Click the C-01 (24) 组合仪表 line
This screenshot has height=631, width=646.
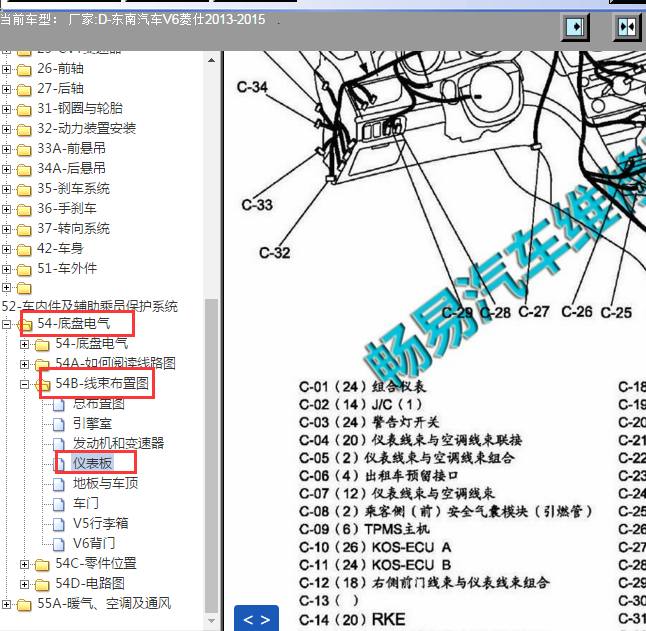coord(363,387)
